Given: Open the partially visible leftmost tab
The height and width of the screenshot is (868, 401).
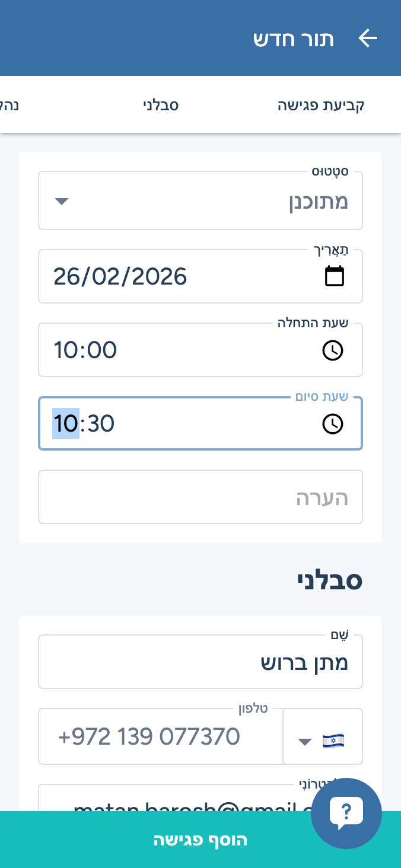Looking at the screenshot, I should point(9,106).
